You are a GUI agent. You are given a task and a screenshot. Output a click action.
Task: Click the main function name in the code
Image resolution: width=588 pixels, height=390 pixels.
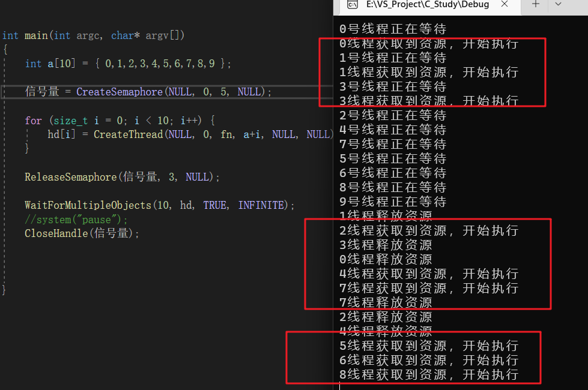36,35
